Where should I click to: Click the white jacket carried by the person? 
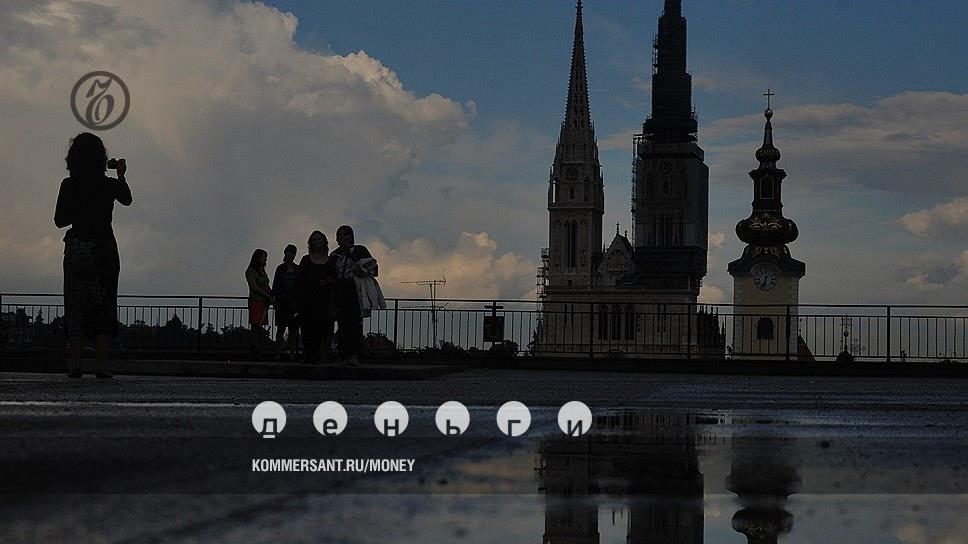[x=369, y=290]
